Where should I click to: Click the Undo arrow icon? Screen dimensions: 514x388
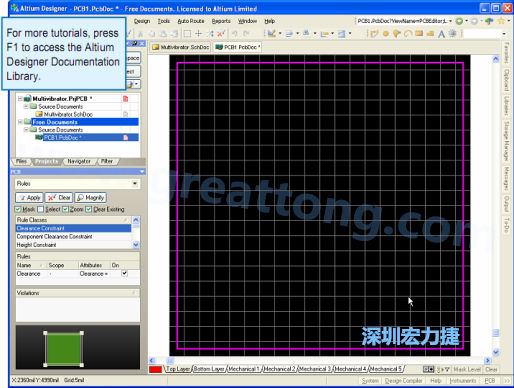235,33
